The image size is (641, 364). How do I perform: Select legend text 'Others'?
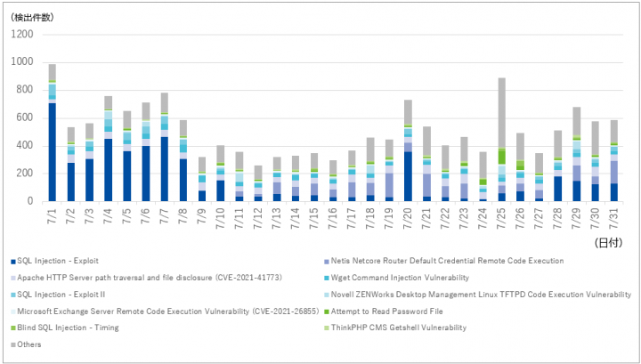(x=29, y=344)
